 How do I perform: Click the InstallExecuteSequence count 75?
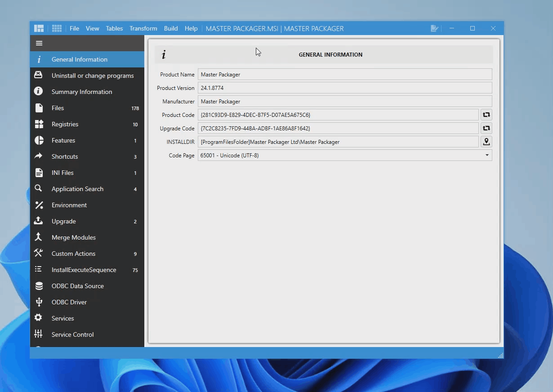[x=135, y=270]
